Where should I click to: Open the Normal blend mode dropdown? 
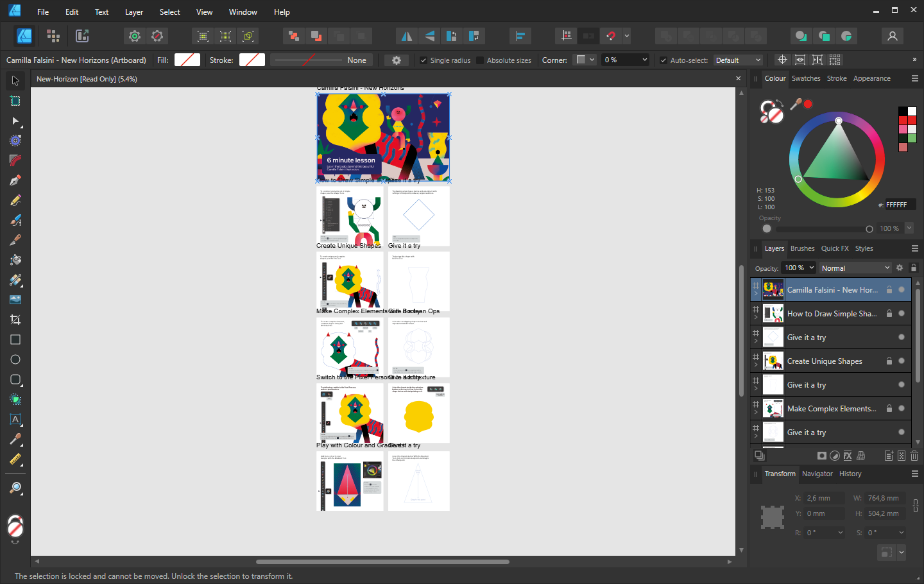tap(855, 268)
